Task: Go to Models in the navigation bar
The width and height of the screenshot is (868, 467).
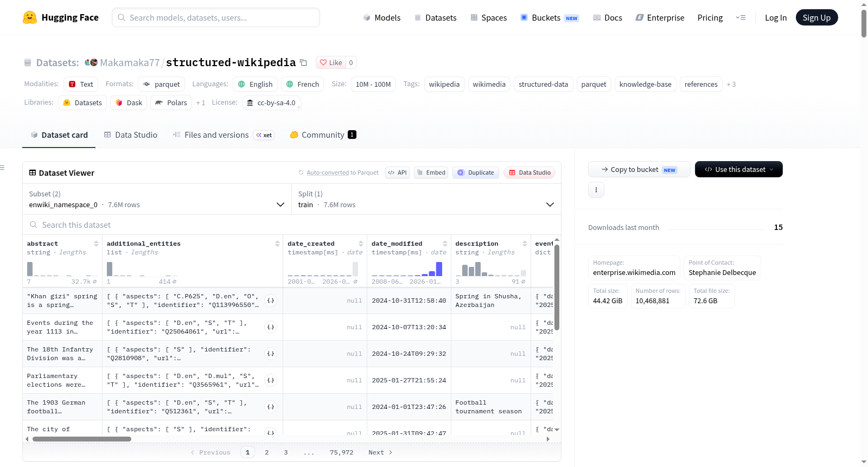Action: pyautogui.click(x=382, y=18)
